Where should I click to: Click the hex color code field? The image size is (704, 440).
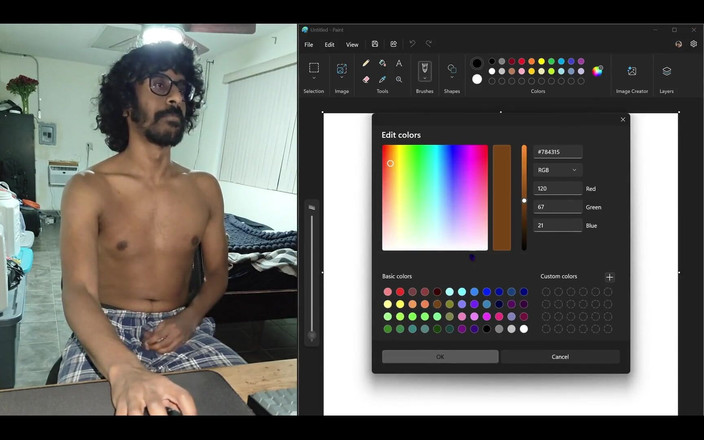coord(557,152)
